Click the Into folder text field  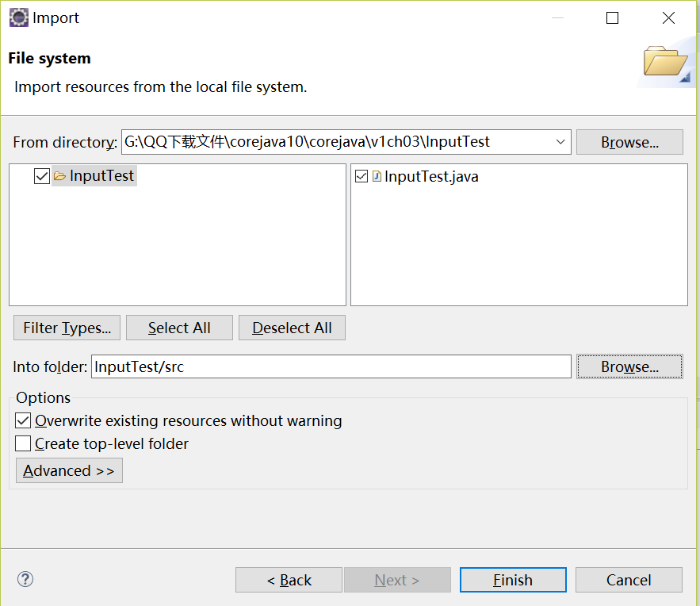click(331, 366)
